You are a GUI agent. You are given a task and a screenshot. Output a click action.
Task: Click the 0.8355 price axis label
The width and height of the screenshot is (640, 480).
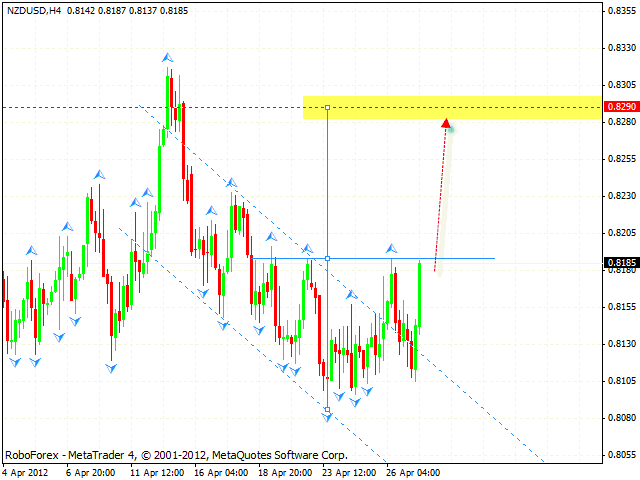point(622,11)
